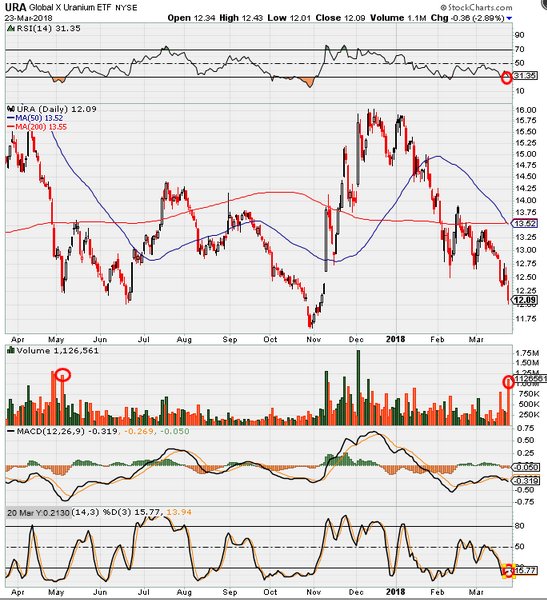Click the 250K volume axis label
This screenshot has width=547, height=600.
pos(527,414)
